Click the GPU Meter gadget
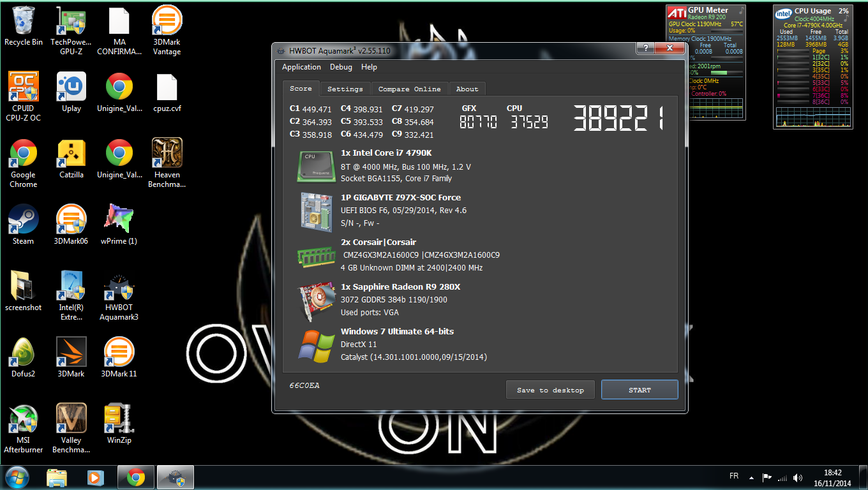 pyautogui.click(x=707, y=63)
